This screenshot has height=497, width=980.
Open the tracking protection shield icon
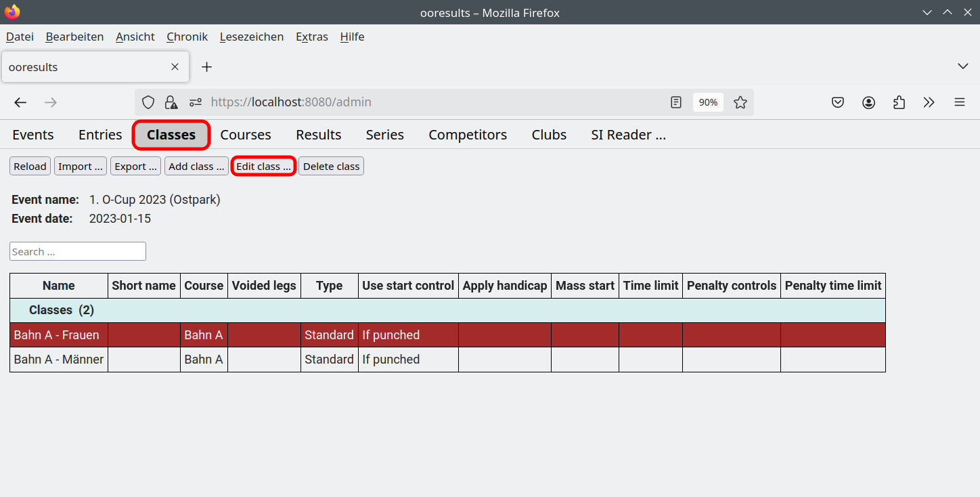(x=148, y=102)
